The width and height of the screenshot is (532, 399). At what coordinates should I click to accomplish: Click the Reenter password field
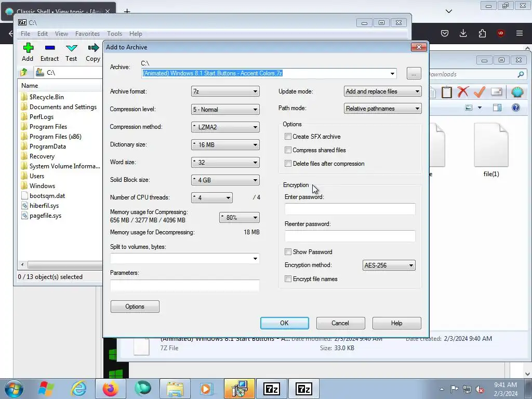click(350, 236)
